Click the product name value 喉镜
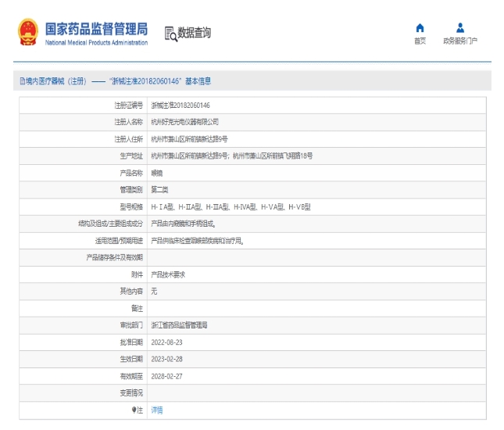 coord(157,173)
